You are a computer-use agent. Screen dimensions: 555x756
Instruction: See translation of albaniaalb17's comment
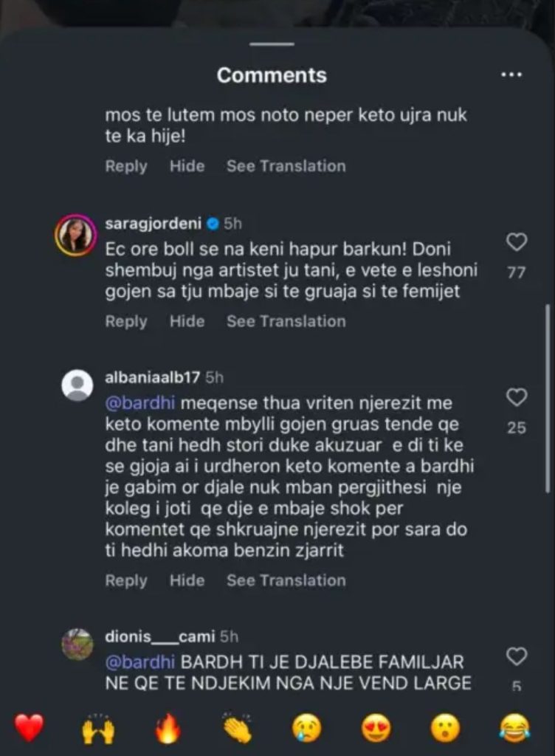coord(286,581)
